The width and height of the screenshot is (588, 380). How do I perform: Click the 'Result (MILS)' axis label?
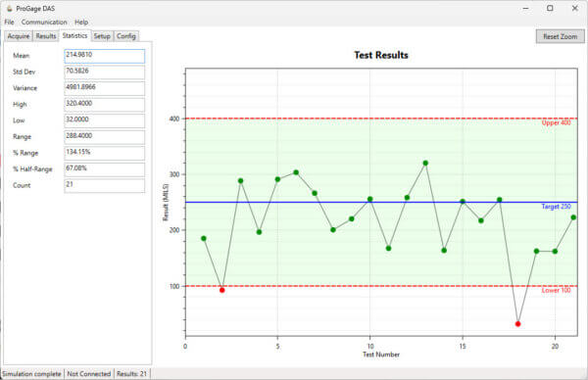166,203
